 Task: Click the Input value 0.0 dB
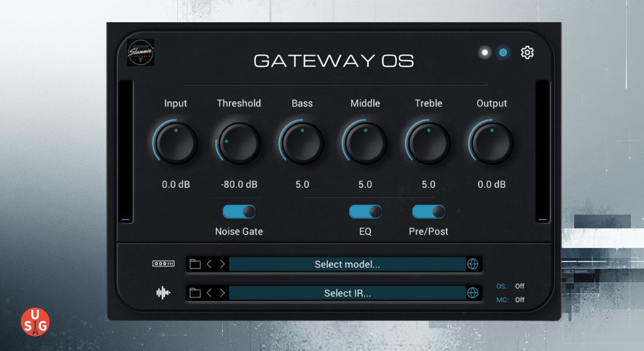pyautogui.click(x=176, y=184)
